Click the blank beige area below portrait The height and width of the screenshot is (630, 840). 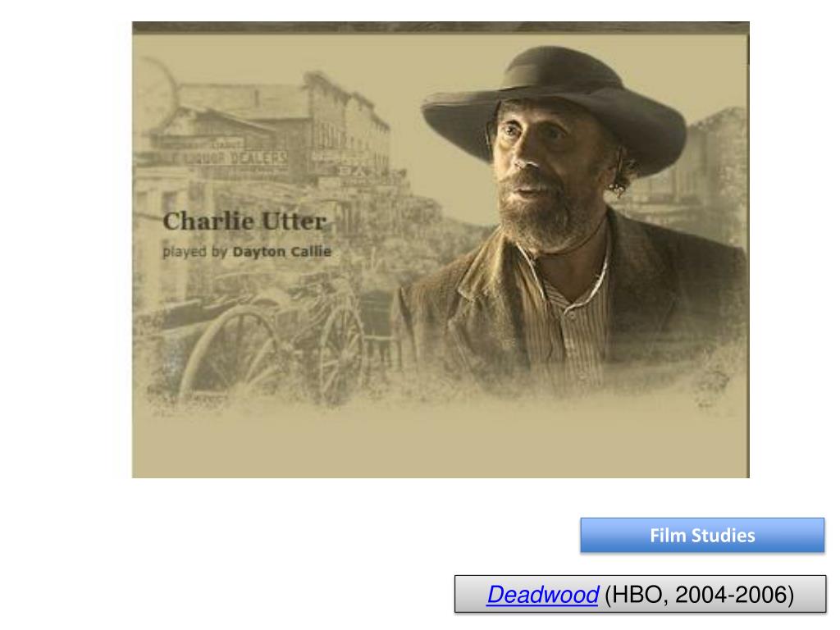click(441, 445)
